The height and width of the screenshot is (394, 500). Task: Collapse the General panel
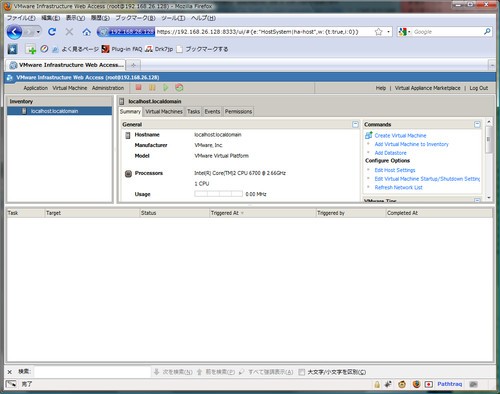355,124
